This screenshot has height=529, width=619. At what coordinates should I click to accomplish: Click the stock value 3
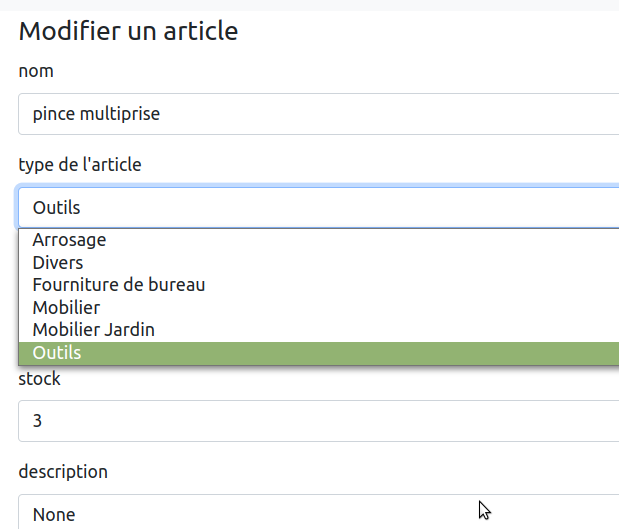pyautogui.click(x=38, y=421)
